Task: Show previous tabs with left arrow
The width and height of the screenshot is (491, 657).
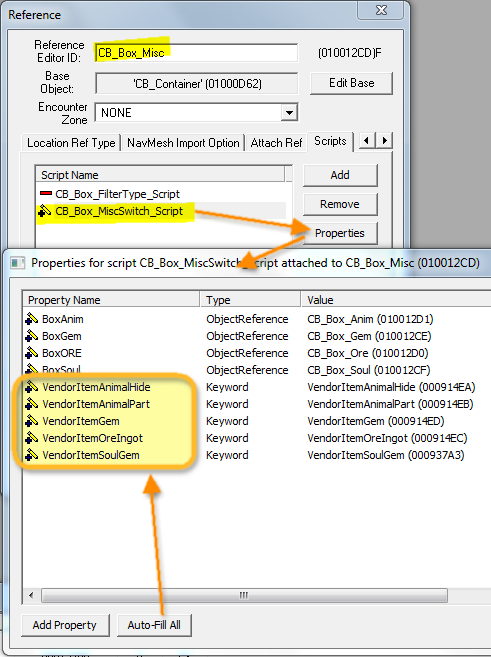Action: click(367, 140)
